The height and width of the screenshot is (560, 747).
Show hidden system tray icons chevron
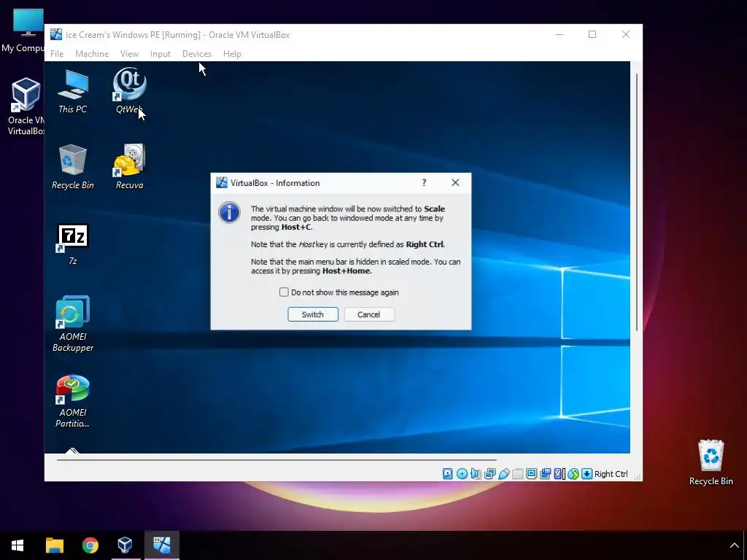(734, 545)
